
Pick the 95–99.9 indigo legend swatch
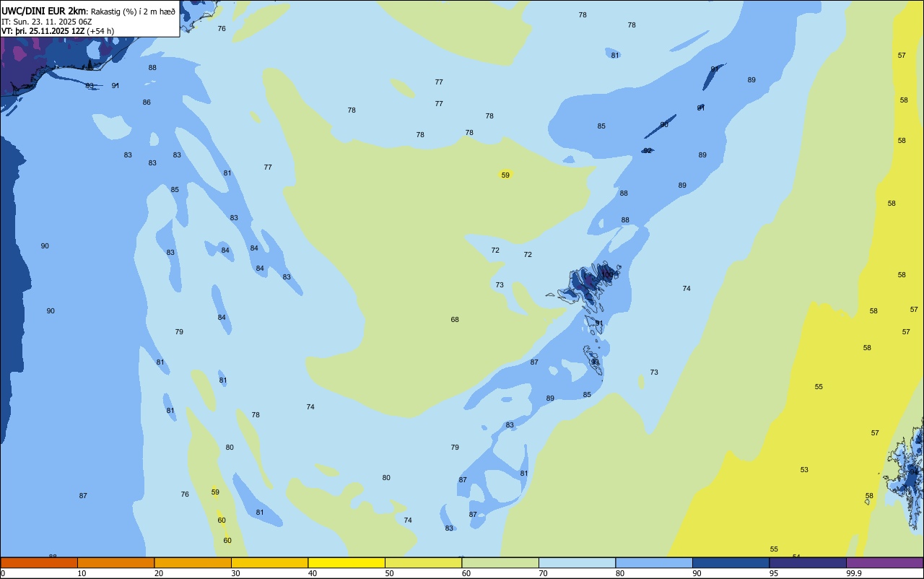tap(808, 562)
